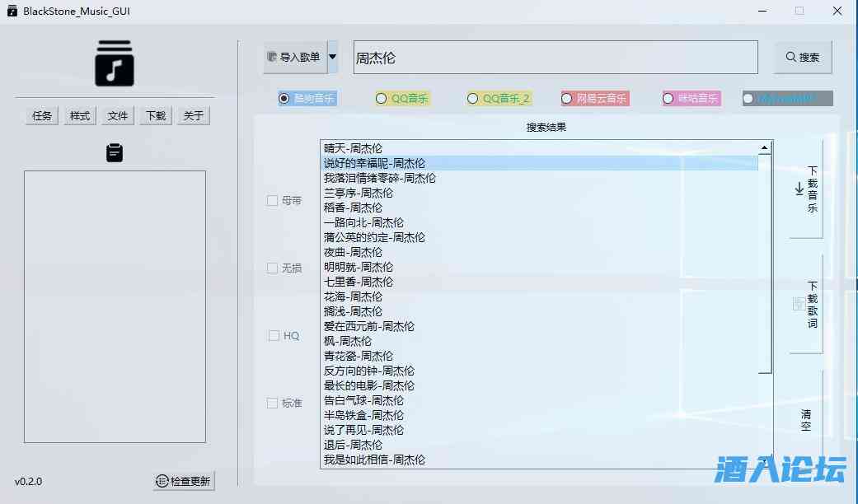Click the 下载歌词 button
Viewport: 858px width, 504px height.
(x=806, y=305)
